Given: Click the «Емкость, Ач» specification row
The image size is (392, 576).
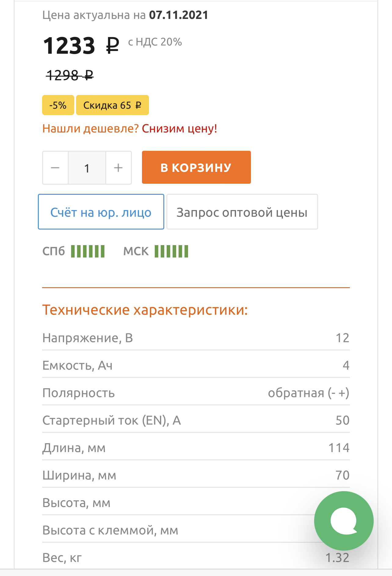Looking at the screenshot, I should [195, 365].
